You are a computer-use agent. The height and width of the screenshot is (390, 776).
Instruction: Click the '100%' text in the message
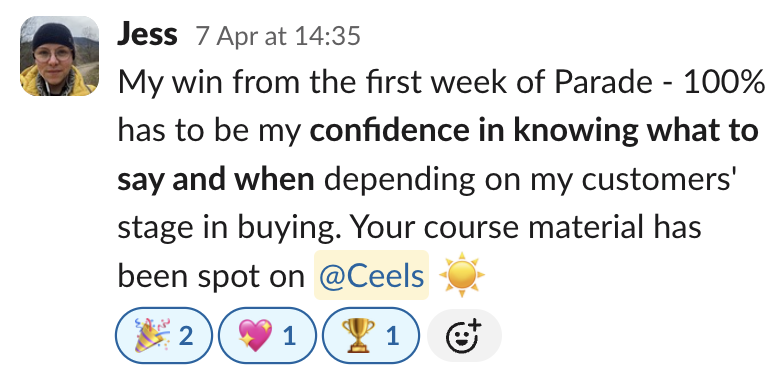[724, 82]
